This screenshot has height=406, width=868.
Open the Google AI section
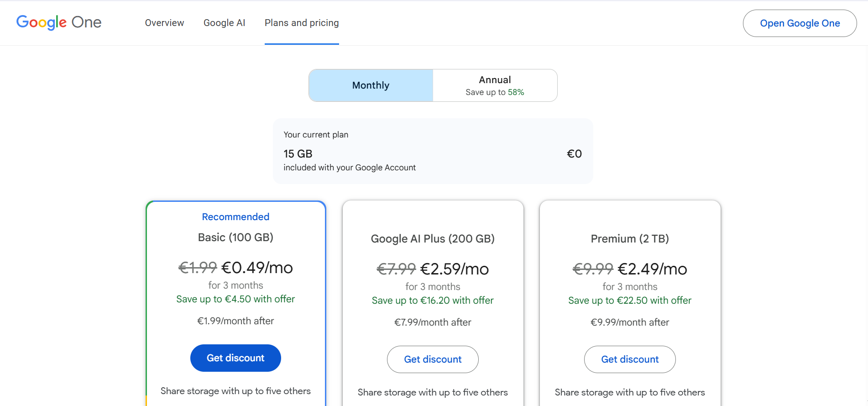pyautogui.click(x=224, y=22)
